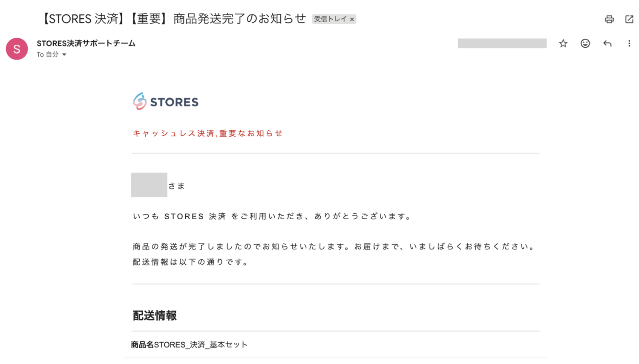Click the reply arrow icon
The height and width of the screenshot is (364, 639).
click(x=607, y=43)
